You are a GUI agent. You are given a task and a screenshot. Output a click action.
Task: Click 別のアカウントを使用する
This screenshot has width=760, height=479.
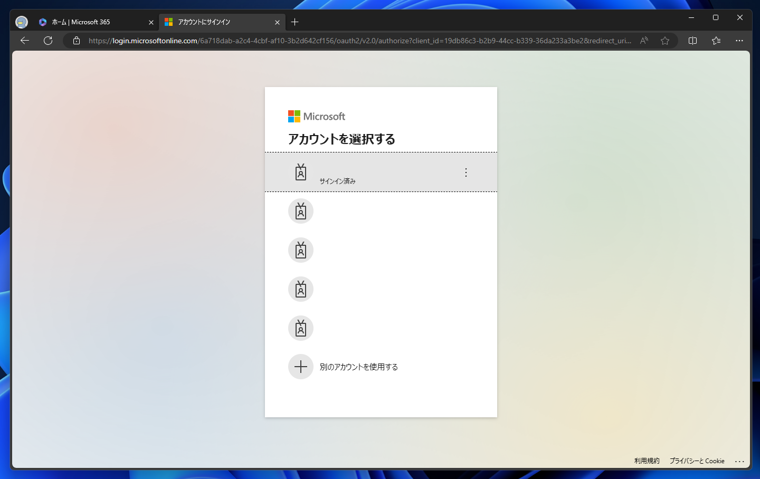(x=380, y=367)
